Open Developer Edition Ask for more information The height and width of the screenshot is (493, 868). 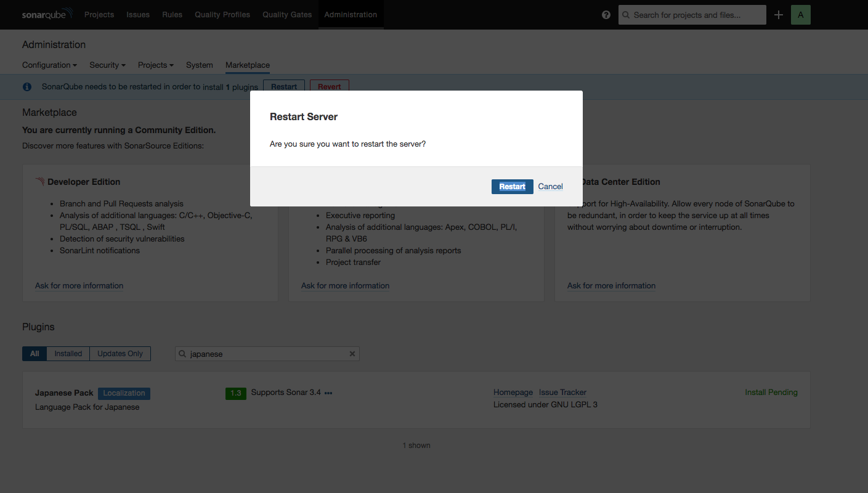(79, 286)
